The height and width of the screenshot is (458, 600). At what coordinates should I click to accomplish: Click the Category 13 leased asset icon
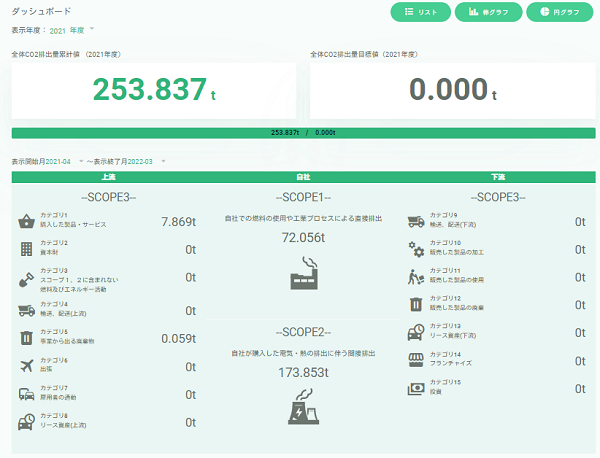pos(416,332)
